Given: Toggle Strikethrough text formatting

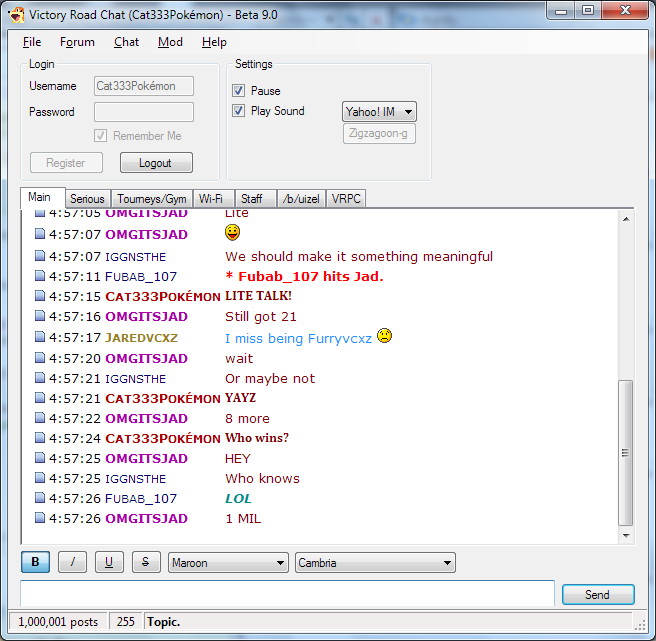Looking at the screenshot, I should [x=146, y=562].
